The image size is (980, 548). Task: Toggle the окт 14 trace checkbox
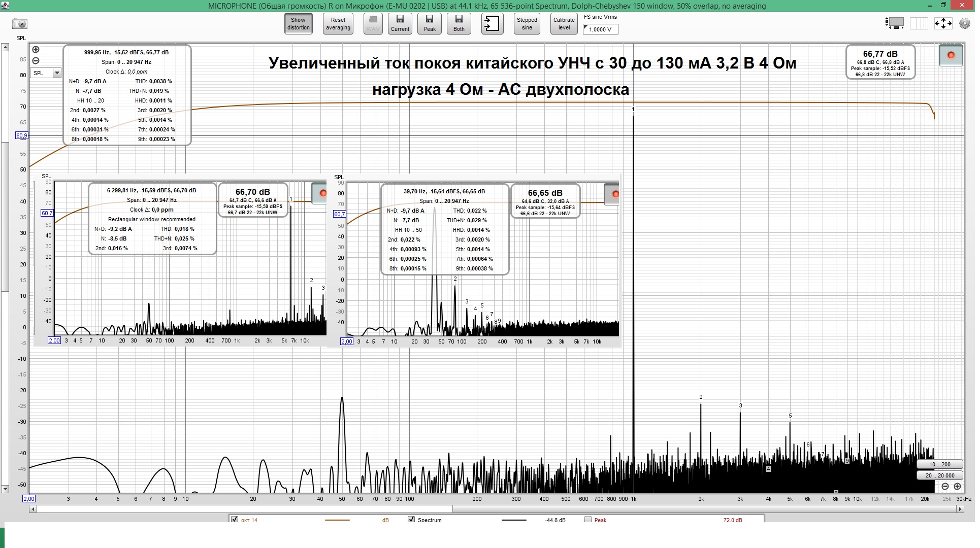click(235, 520)
